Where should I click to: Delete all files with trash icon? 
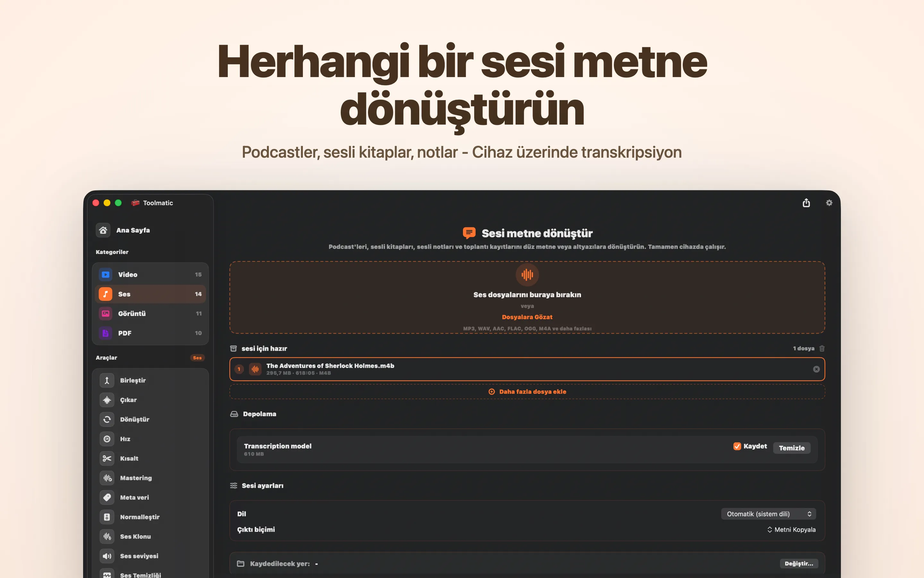(822, 348)
